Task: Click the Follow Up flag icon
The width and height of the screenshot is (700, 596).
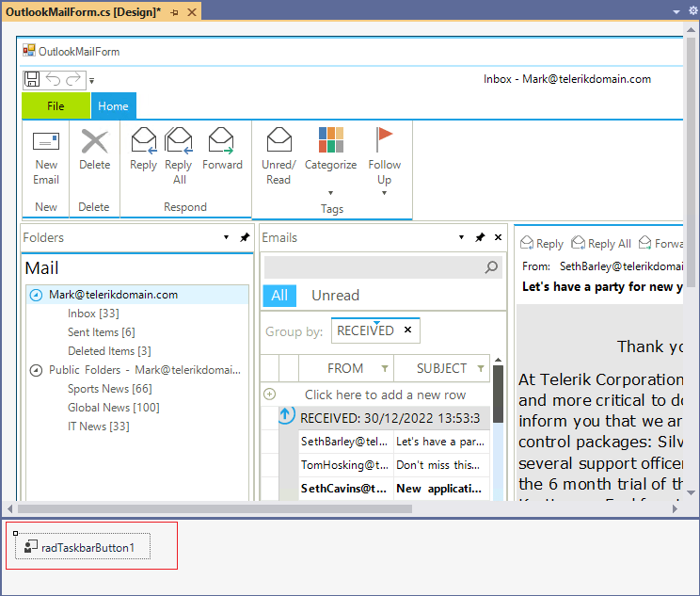Action: 384,139
